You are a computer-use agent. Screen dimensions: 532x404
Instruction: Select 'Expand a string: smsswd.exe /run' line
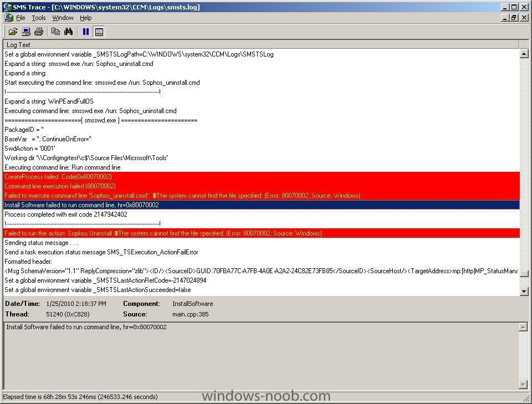(261, 64)
